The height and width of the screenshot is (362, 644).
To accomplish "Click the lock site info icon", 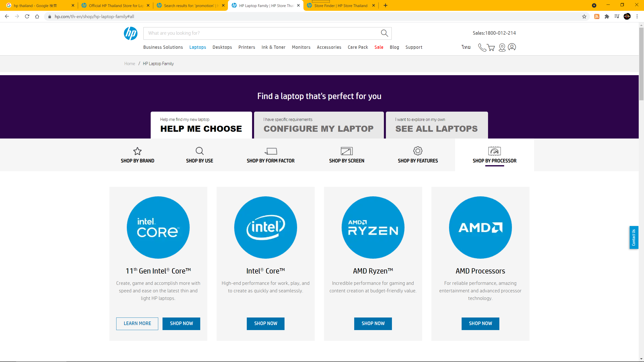I will pos(50,17).
